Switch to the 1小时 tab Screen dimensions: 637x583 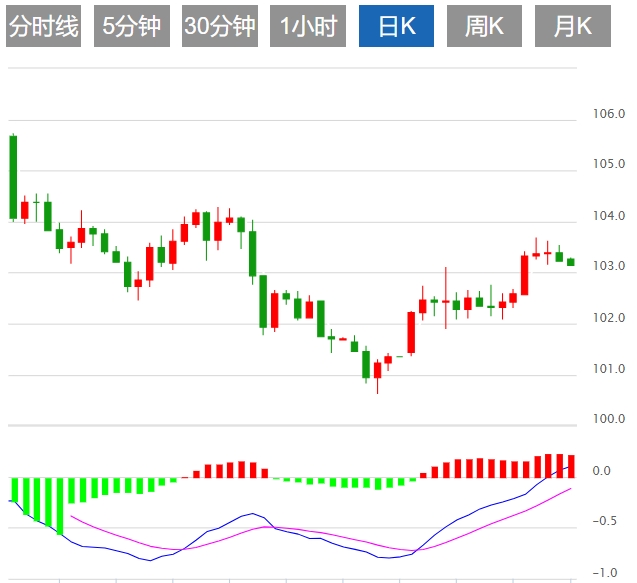click(308, 27)
